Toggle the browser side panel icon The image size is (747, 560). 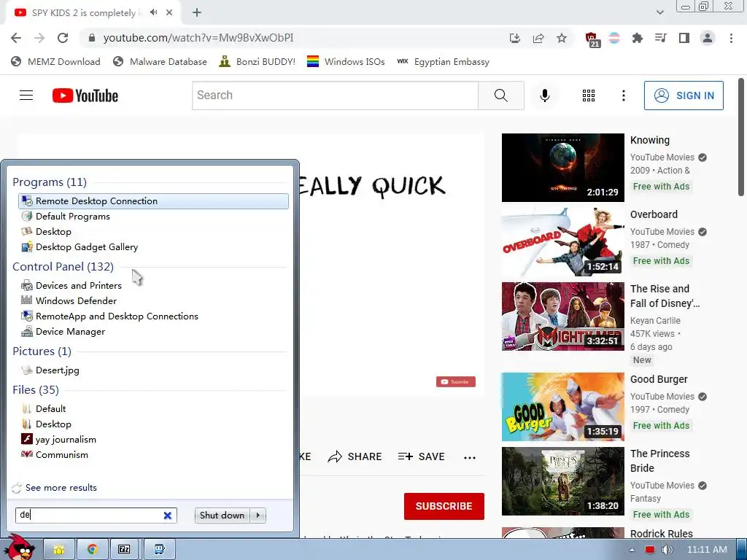(x=684, y=38)
